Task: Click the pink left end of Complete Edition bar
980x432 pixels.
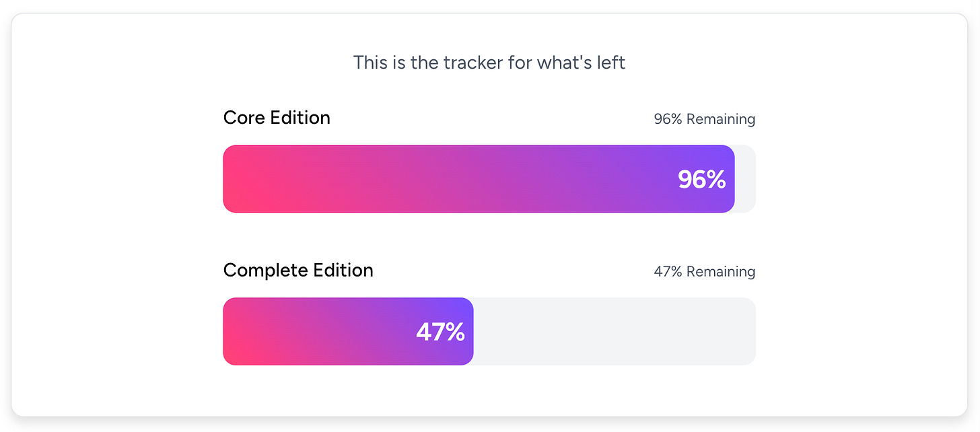Action: point(234,332)
